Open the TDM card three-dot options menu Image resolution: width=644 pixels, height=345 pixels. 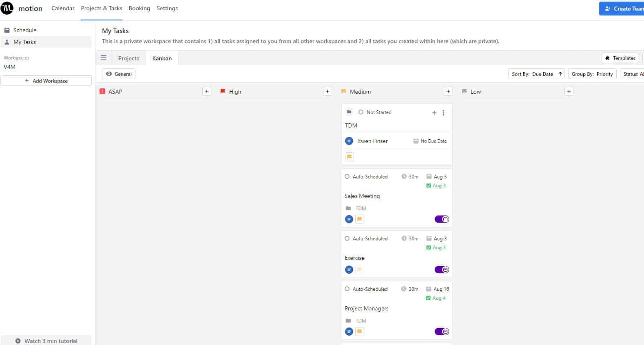443,113
